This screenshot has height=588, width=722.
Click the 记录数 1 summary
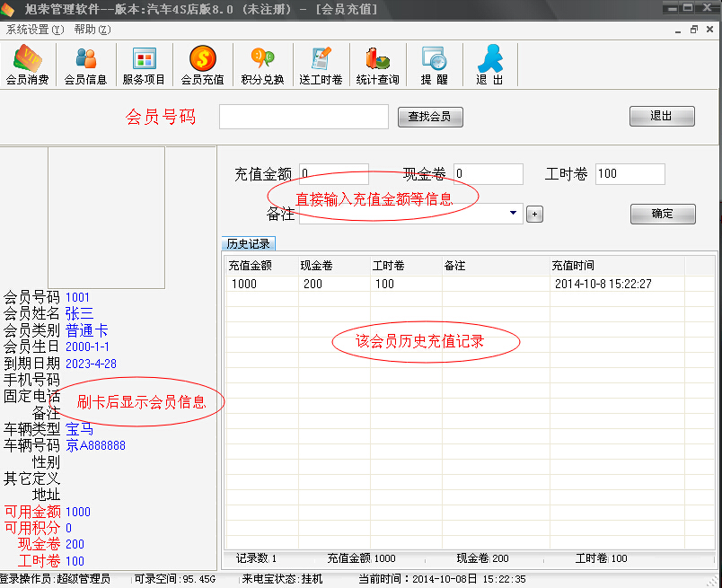coord(256,558)
